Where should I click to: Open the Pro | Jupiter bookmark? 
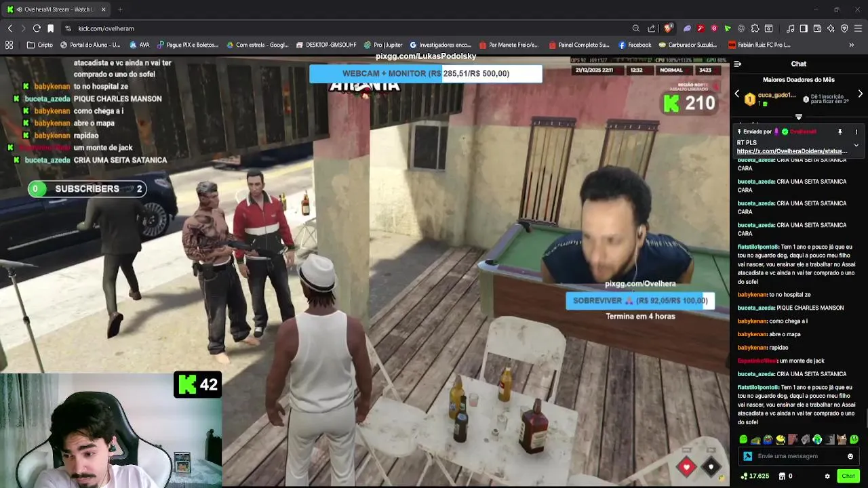(383, 45)
